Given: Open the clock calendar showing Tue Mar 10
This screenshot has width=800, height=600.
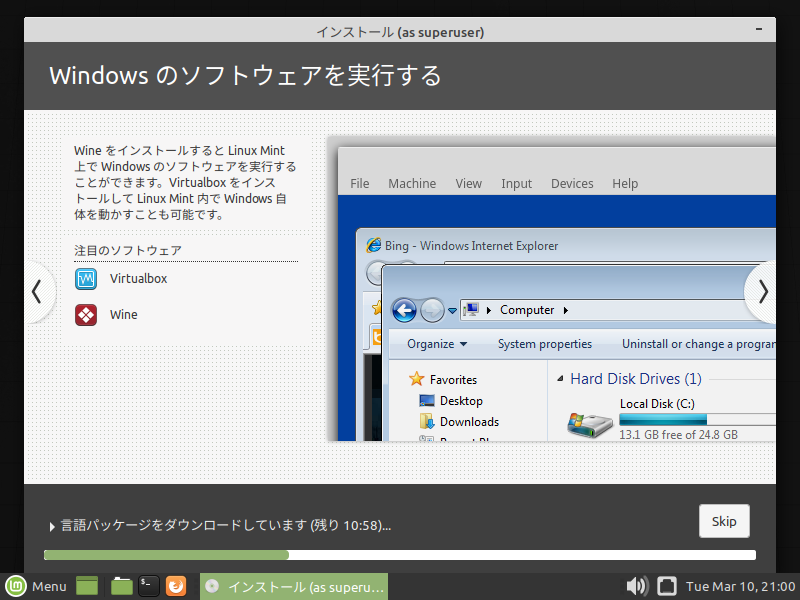Looking at the screenshot, I should [x=740, y=587].
